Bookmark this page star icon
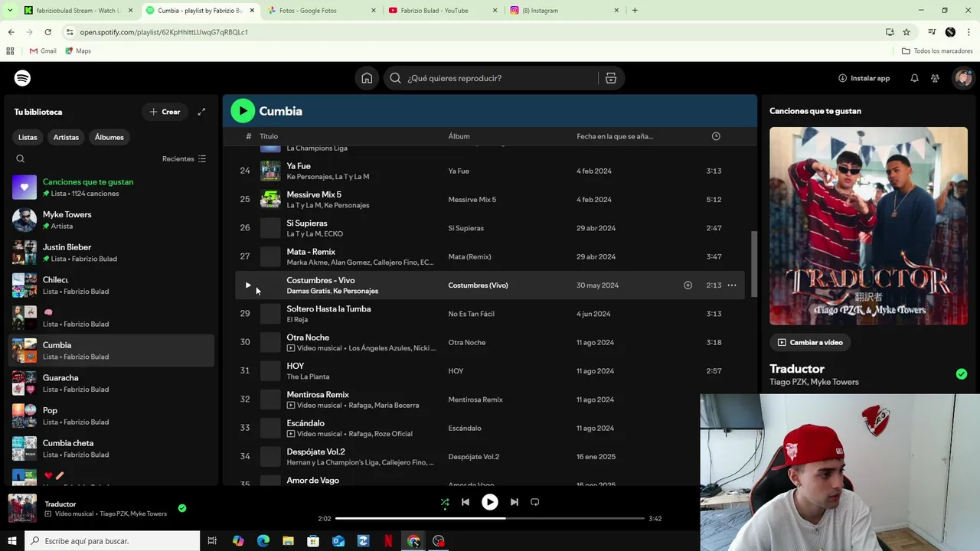Screen dimensions: 980x551 (906, 32)
